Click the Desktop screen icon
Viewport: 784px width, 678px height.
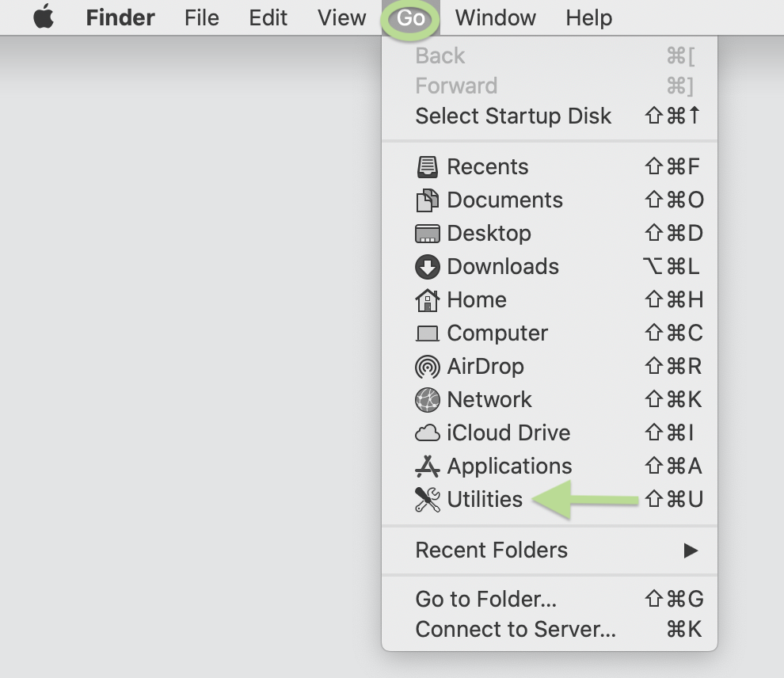pyautogui.click(x=427, y=234)
